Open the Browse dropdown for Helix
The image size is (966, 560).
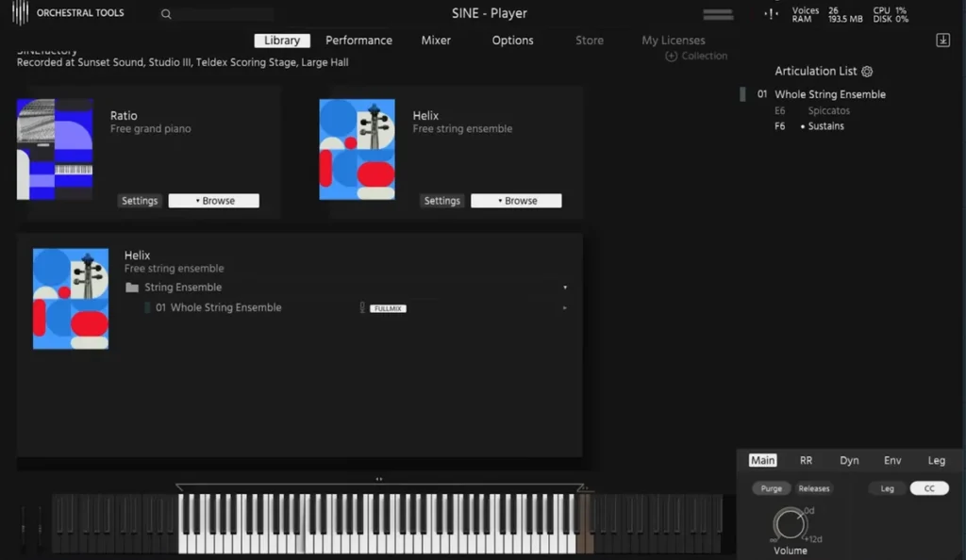pyautogui.click(x=516, y=201)
